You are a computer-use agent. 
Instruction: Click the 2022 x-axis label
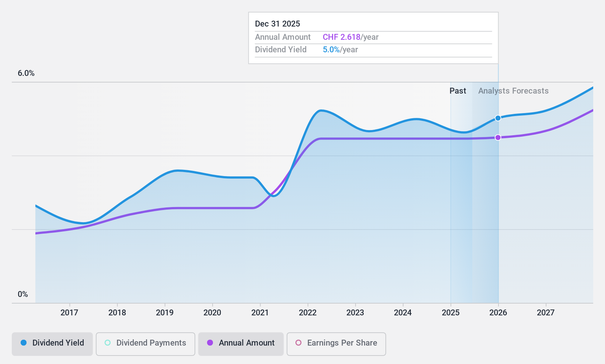[308, 313]
